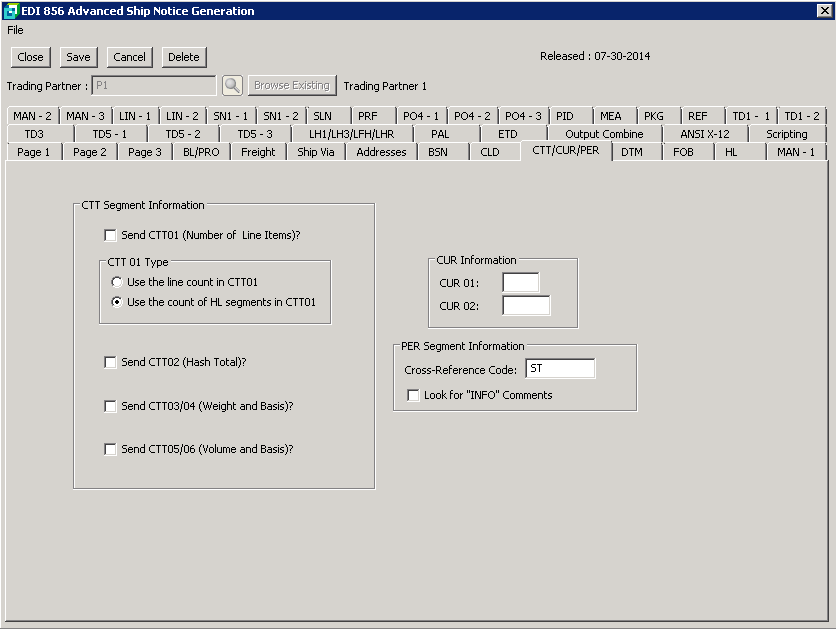836x629 pixels.
Task: Toggle Send CTT03/04 Weight and Basis
Action: click(x=110, y=407)
